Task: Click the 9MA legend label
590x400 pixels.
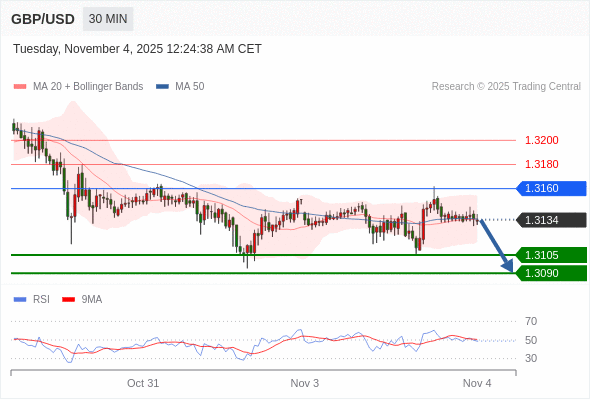Action: (92, 300)
